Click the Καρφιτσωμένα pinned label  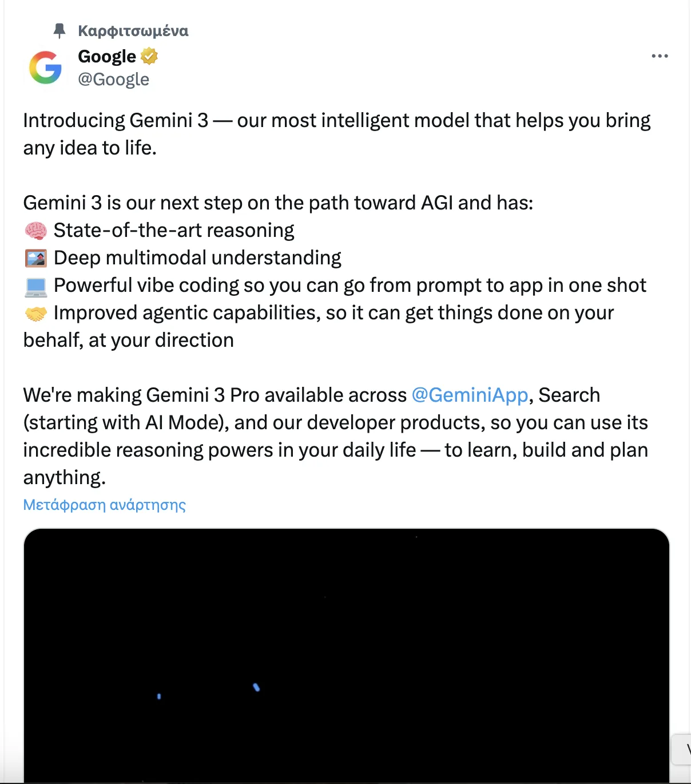[x=133, y=31]
